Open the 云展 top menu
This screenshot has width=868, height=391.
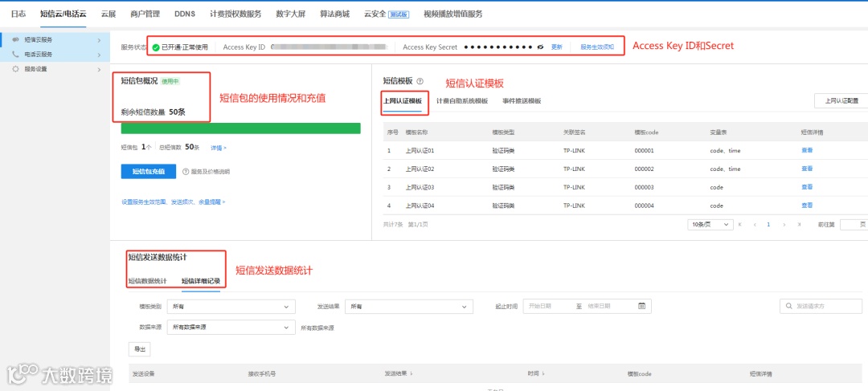(108, 14)
